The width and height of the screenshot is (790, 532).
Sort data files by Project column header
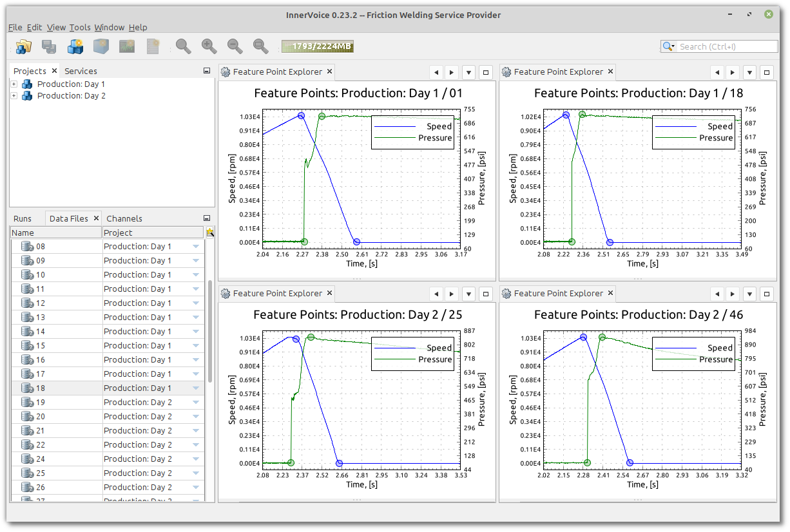click(x=153, y=233)
